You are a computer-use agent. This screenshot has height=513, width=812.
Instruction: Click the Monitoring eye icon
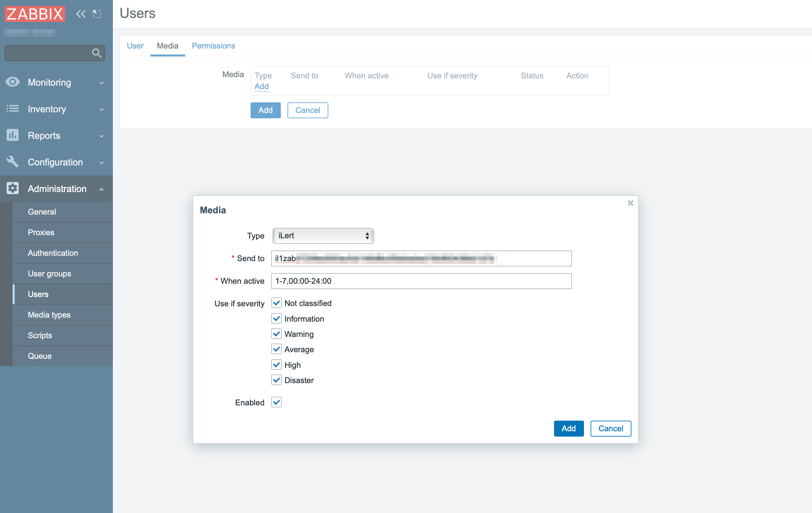(x=13, y=82)
